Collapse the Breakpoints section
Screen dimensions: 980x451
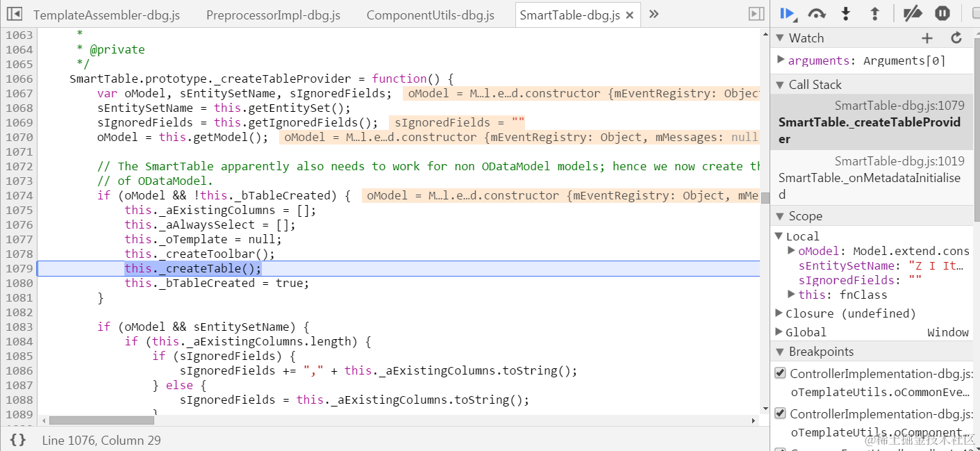pos(779,352)
